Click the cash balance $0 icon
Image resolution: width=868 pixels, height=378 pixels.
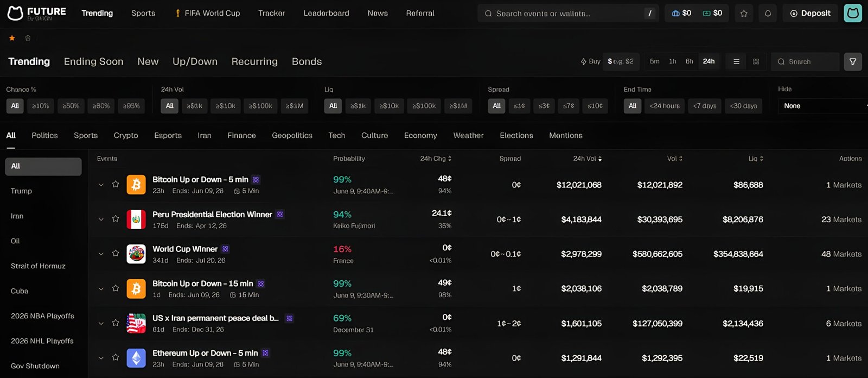point(706,13)
